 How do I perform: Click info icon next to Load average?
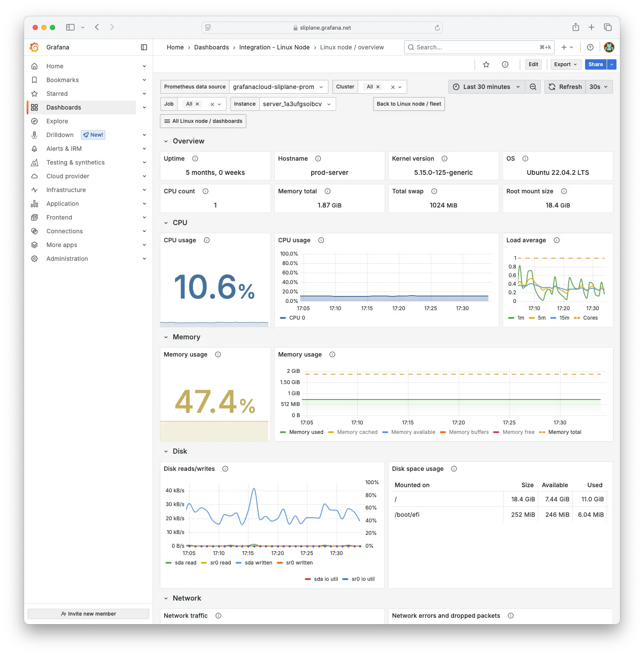pos(557,240)
